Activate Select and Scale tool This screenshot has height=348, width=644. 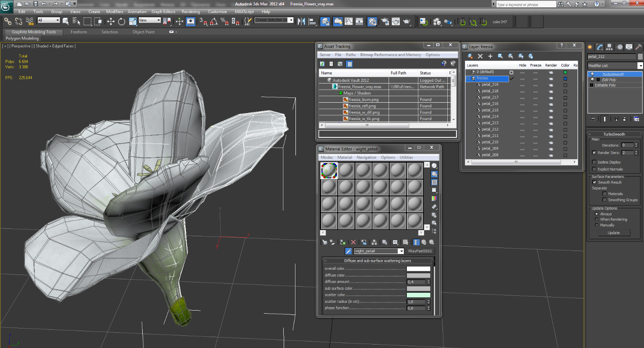click(x=132, y=21)
